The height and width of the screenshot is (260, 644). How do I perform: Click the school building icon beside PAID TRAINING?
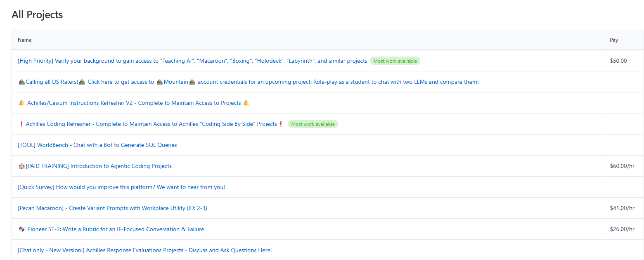pyautogui.click(x=22, y=166)
